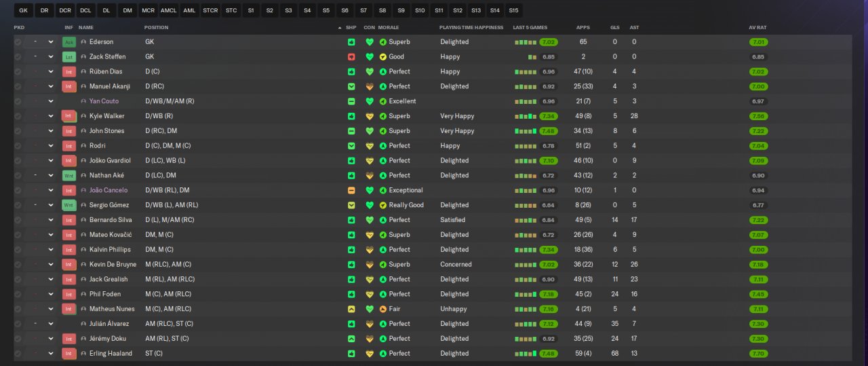The image size is (868, 366).
Task: Open Yan Couto's player profile
Action: click(x=104, y=101)
